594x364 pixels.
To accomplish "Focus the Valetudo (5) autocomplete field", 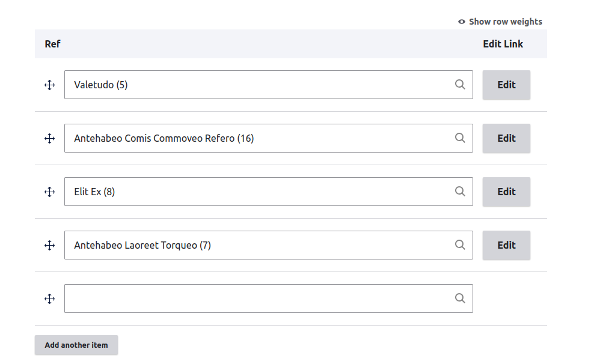I will pyautogui.click(x=259, y=85).
